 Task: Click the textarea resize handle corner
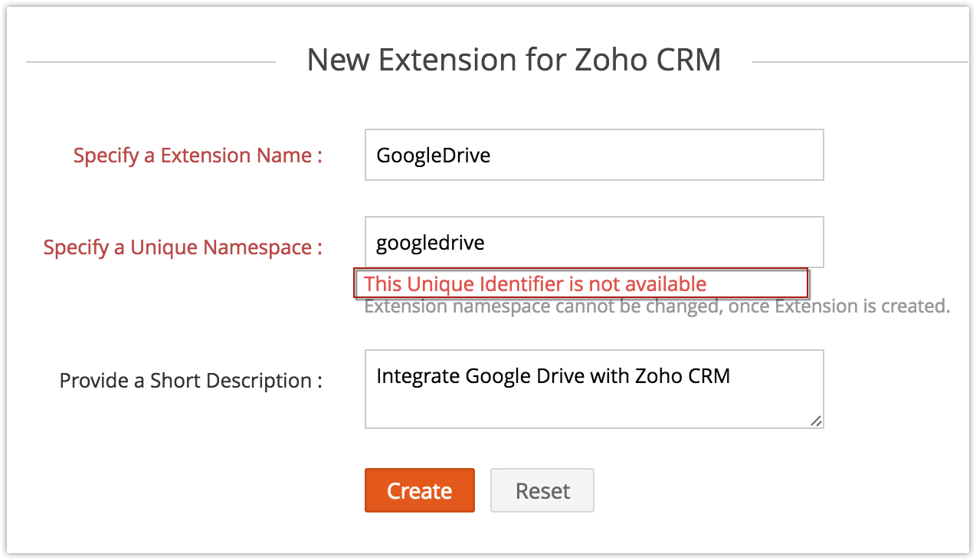[816, 420]
